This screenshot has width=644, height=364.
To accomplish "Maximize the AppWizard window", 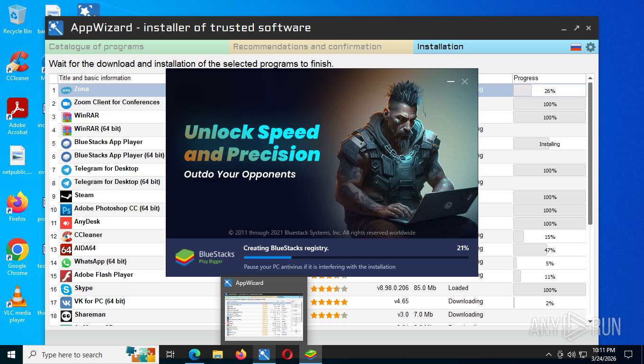I will (577, 28).
